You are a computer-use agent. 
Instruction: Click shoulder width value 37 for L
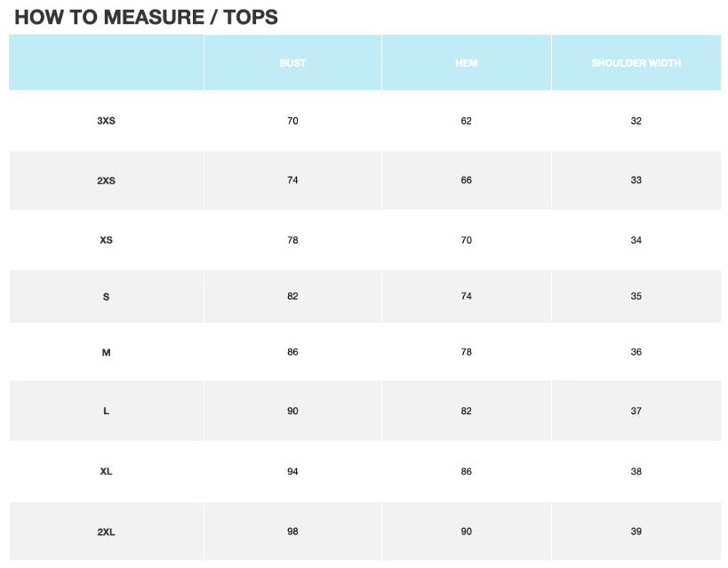[x=636, y=412]
